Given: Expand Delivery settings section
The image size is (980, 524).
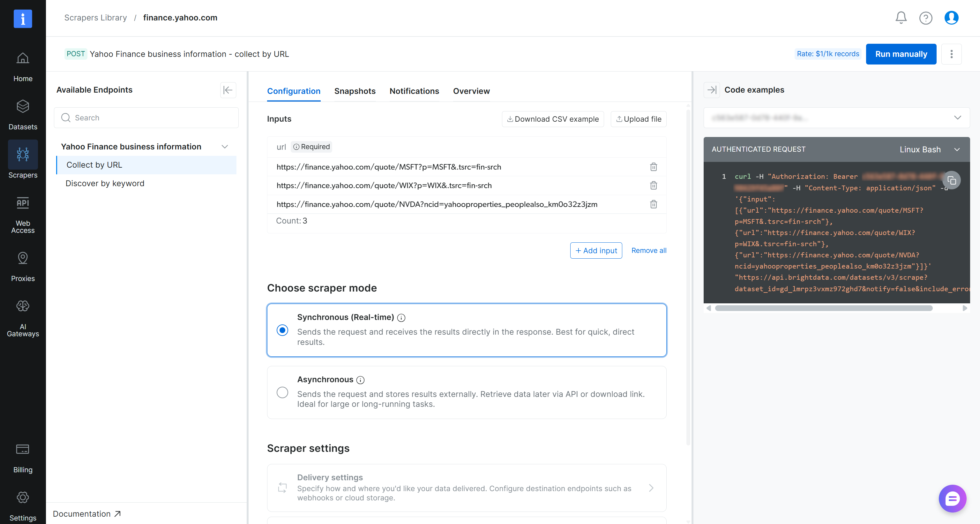Looking at the screenshot, I should point(467,488).
